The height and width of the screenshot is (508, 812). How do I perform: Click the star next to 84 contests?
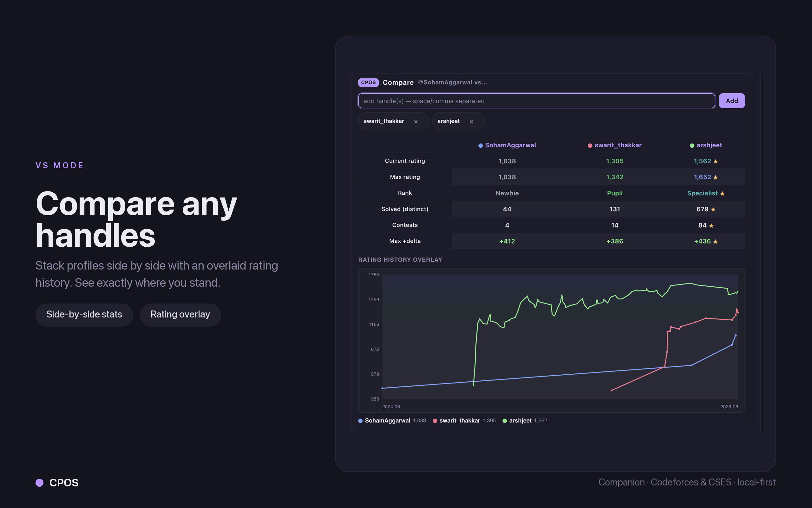[711, 225]
